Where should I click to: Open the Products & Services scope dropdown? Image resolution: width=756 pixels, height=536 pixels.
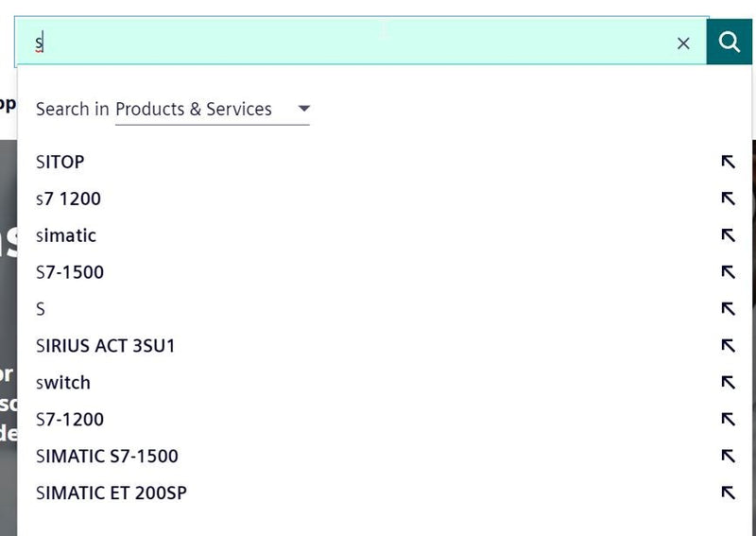(212, 109)
